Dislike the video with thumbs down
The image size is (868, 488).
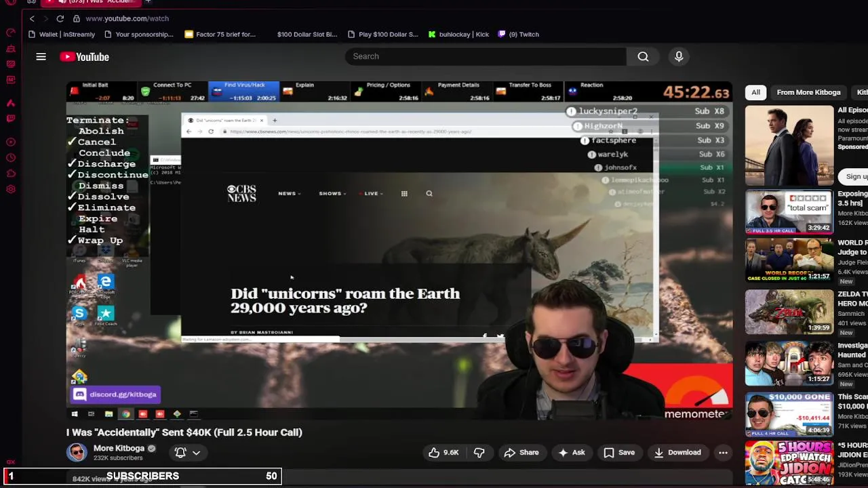pyautogui.click(x=479, y=452)
